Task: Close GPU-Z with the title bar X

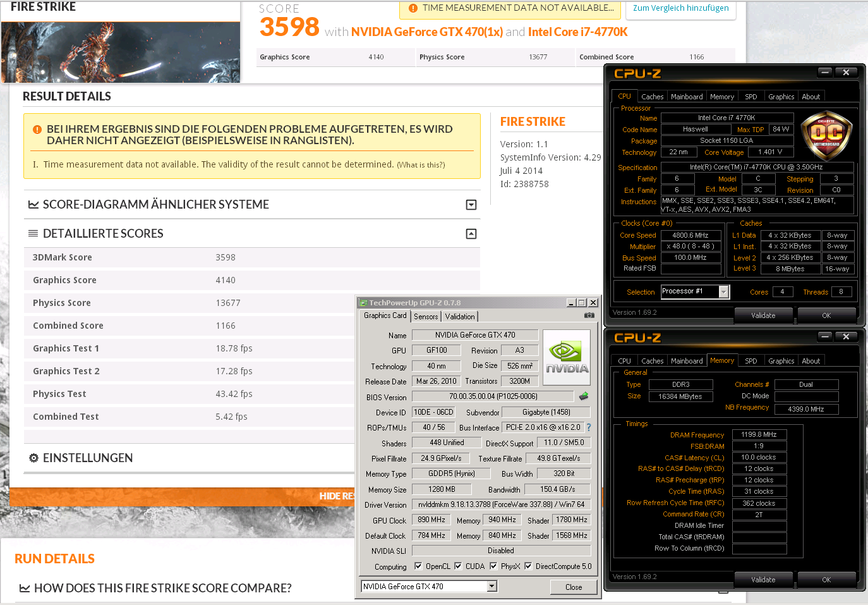Action: coord(593,303)
